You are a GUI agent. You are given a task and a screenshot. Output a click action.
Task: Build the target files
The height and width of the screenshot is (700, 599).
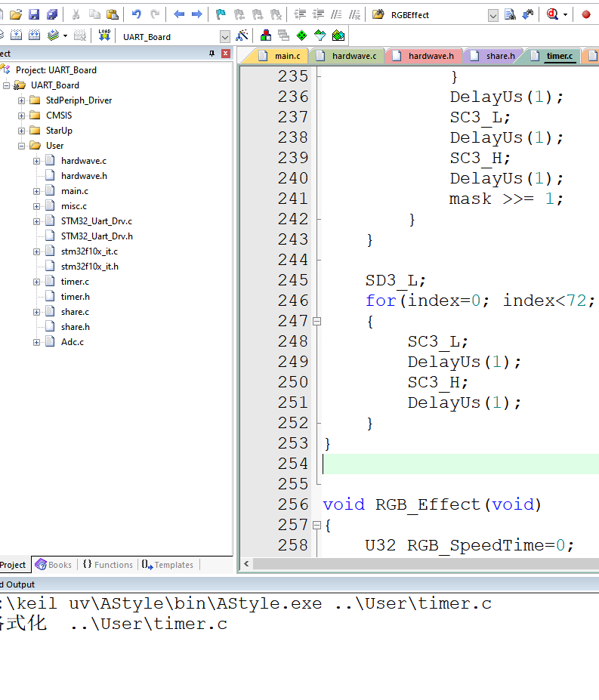click(x=16, y=35)
